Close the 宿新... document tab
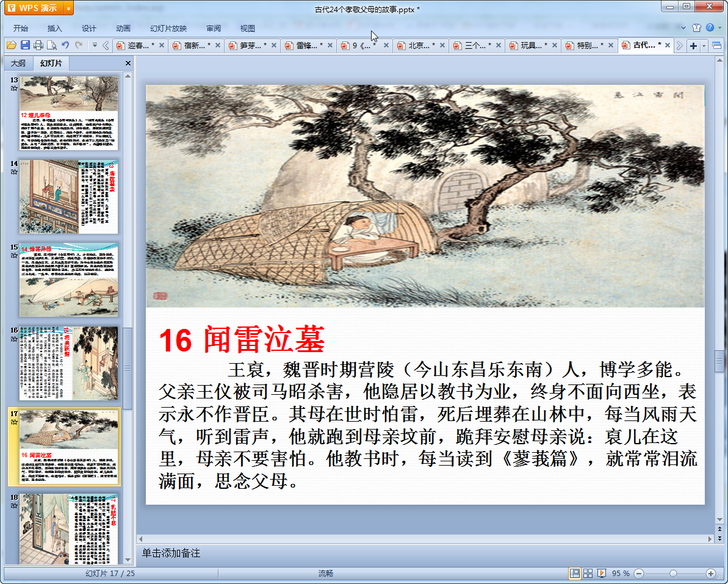This screenshot has height=584, width=728. tap(218, 46)
